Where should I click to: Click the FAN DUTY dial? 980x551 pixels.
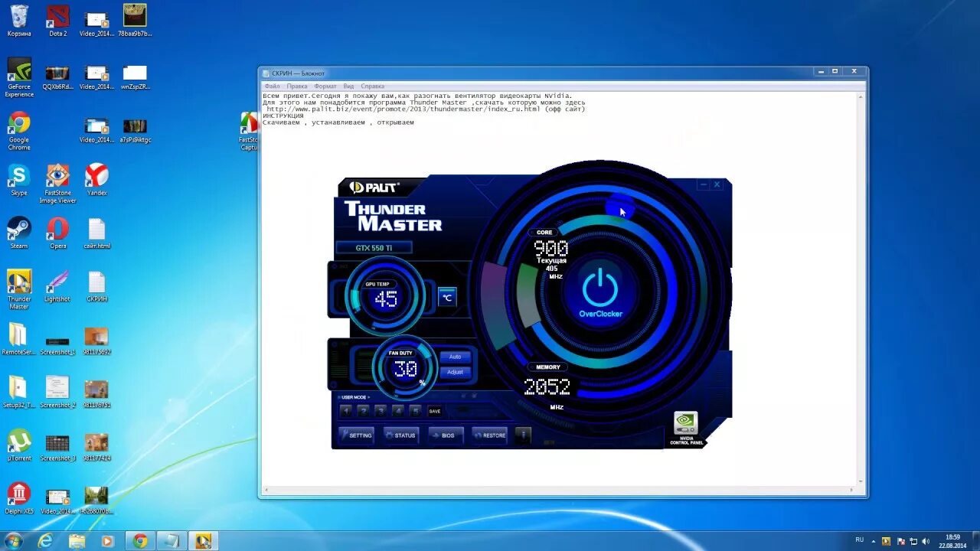pos(404,369)
